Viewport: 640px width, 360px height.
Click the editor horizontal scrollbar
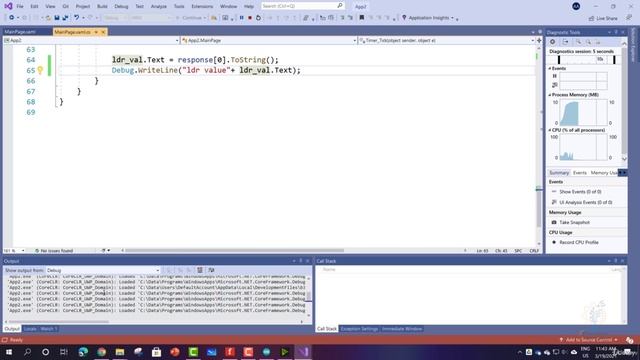coord(234,251)
